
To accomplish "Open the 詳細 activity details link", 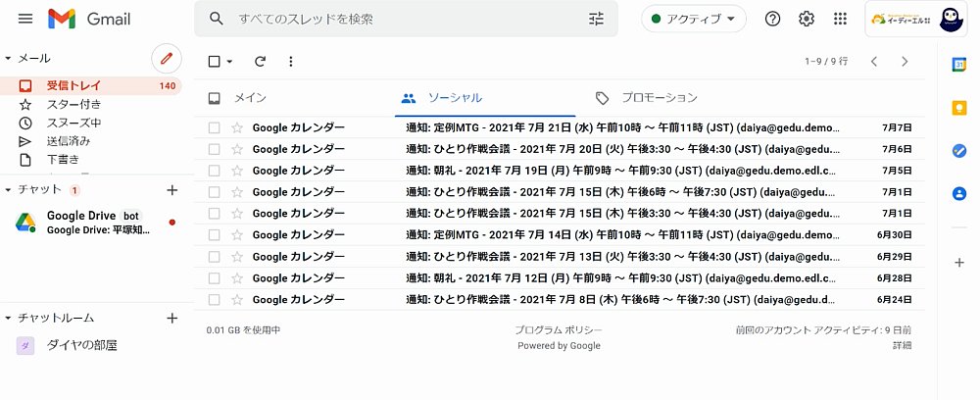I will coord(902,345).
